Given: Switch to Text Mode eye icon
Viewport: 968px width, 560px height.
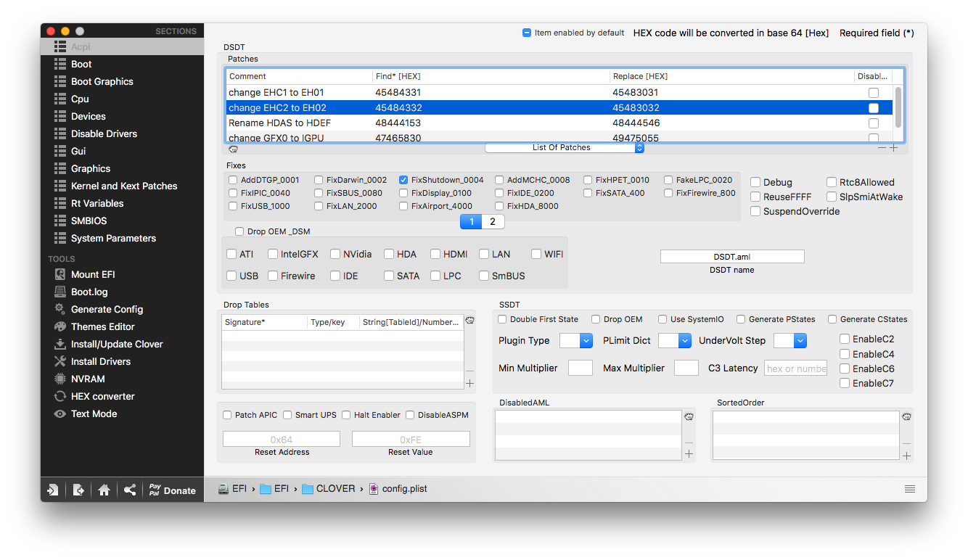Looking at the screenshot, I should [x=60, y=413].
